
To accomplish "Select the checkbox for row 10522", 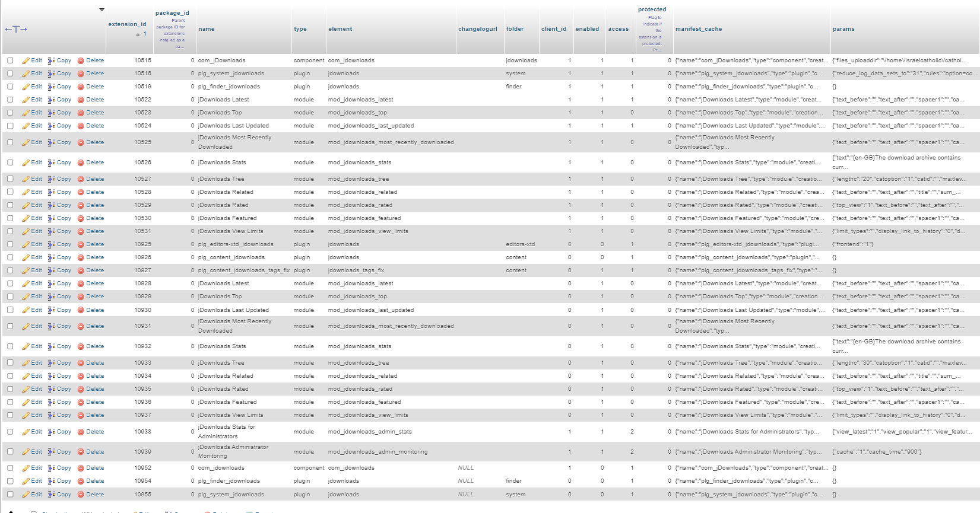I will click(10, 100).
